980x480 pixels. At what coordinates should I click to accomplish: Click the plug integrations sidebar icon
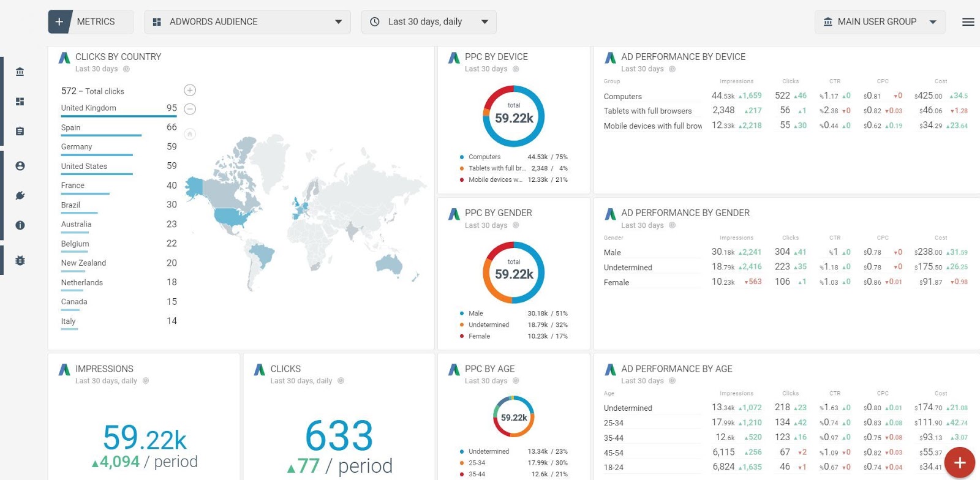point(20,195)
